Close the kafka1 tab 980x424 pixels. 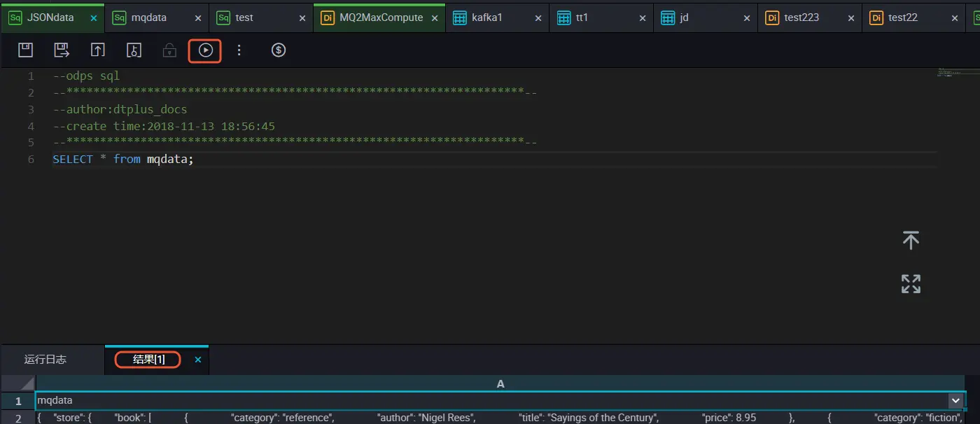coord(538,18)
